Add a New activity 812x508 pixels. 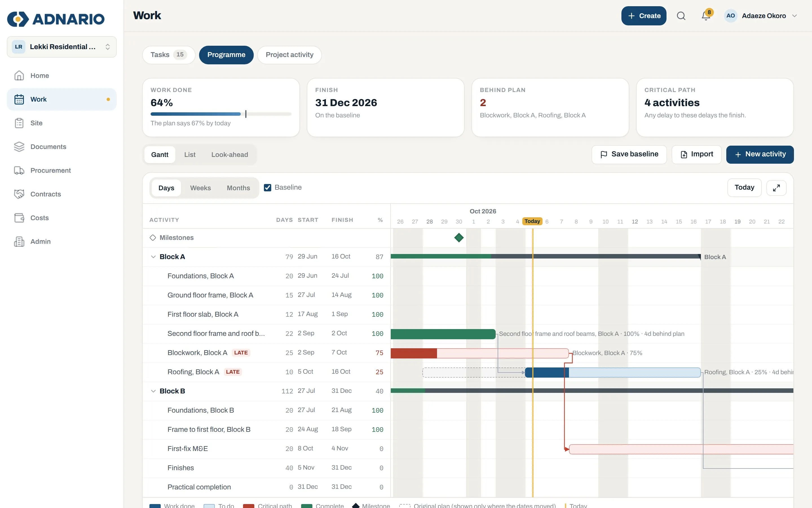point(760,154)
